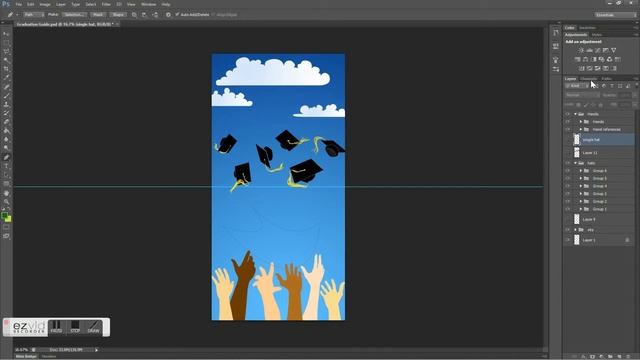Select the Rectangular Marquee tool
This screenshot has width=640, height=360.
(x=6, y=43)
